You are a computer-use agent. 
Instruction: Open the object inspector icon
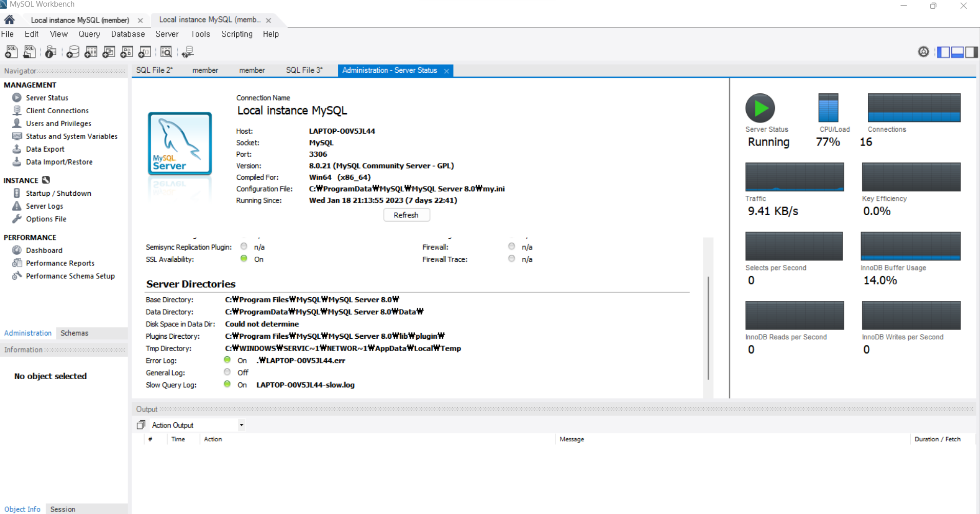click(x=50, y=52)
